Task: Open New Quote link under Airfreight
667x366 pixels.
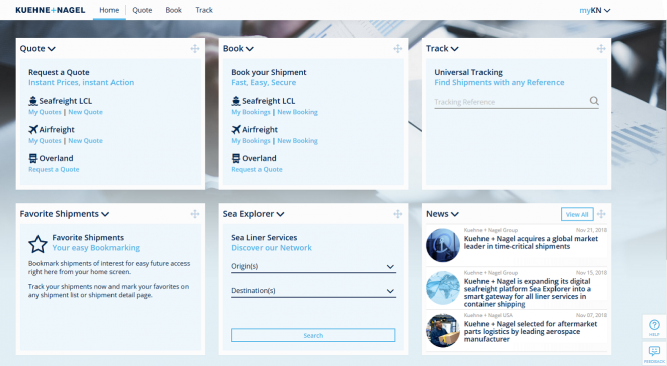Action: click(86, 140)
